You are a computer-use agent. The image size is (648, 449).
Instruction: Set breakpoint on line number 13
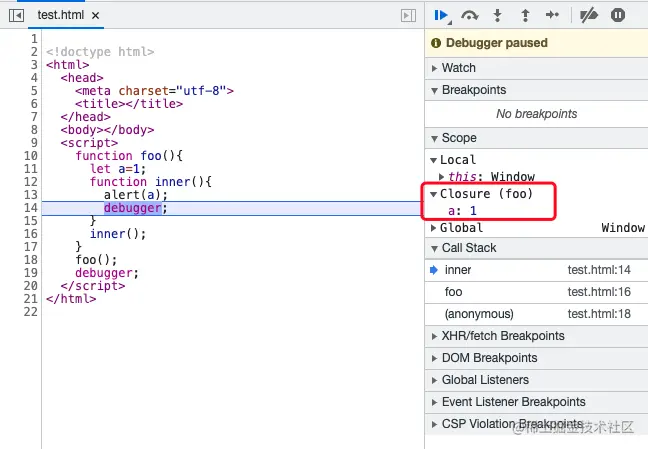pyautogui.click(x=31, y=195)
